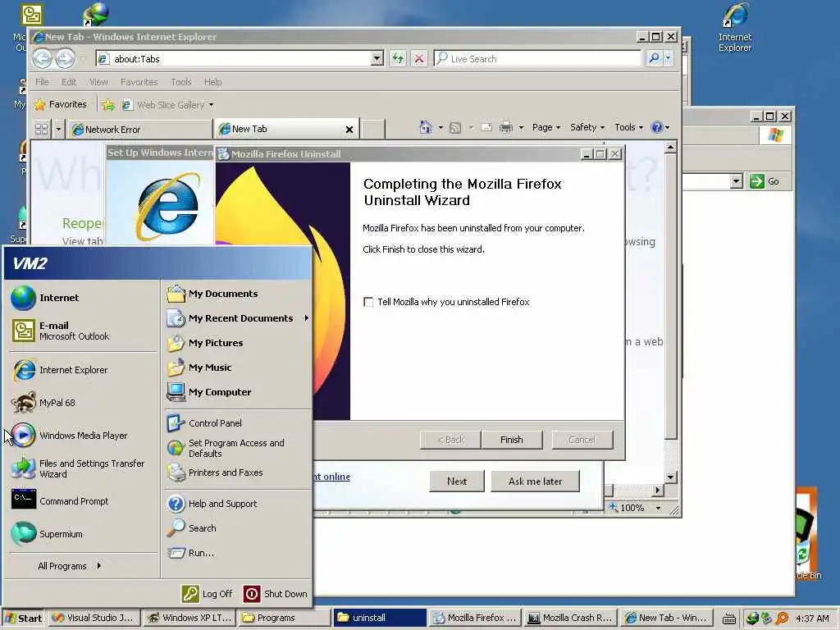Image resolution: width=840 pixels, height=630 pixels.
Task: Open Favorites menu in Internet Explorer
Action: tap(139, 82)
